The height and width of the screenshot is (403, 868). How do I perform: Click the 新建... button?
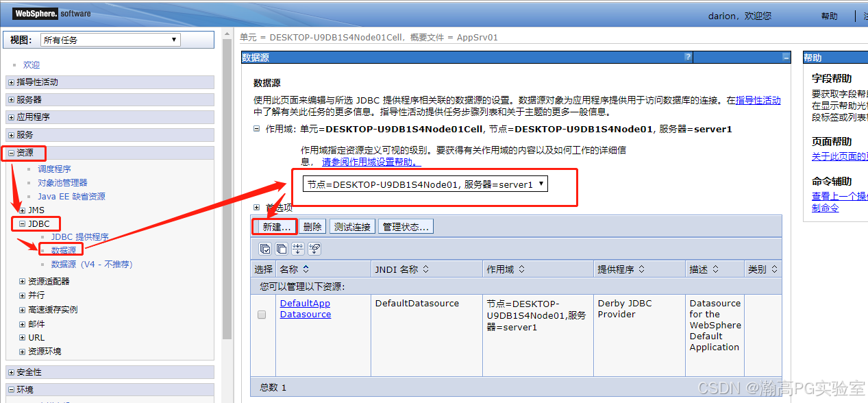pyautogui.click(x=276, y=226)
